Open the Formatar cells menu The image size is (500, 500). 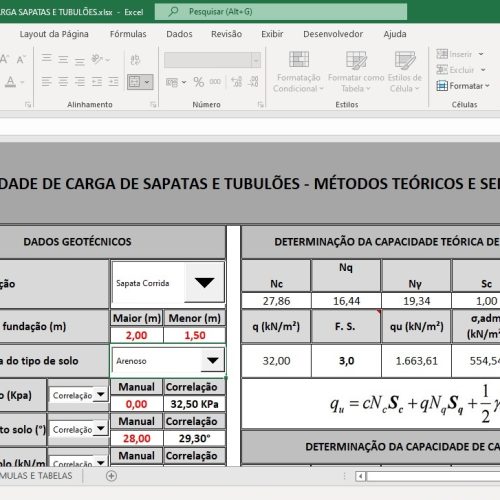click(463, 86)
